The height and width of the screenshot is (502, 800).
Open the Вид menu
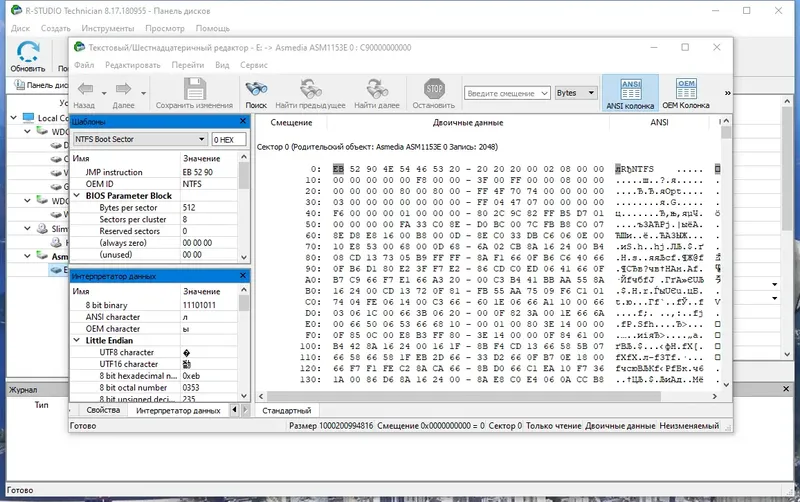(222, 65)
